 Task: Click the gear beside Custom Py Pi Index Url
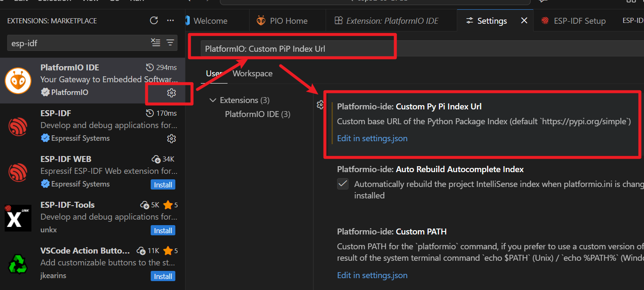point(321,105)
